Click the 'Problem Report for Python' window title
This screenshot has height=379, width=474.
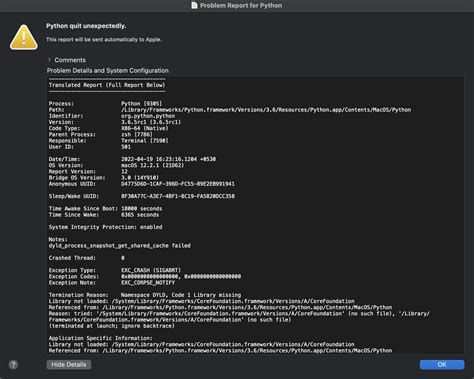(x=241, y=5)
